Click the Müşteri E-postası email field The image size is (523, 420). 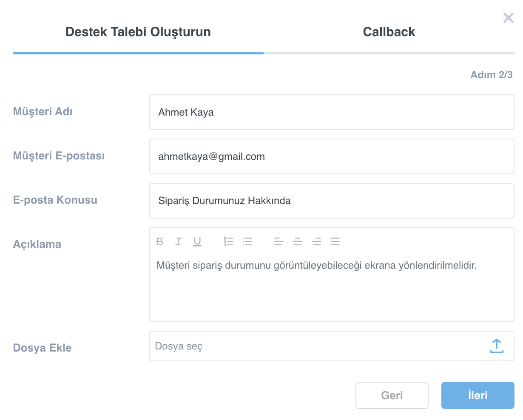(x=332, y=156)
